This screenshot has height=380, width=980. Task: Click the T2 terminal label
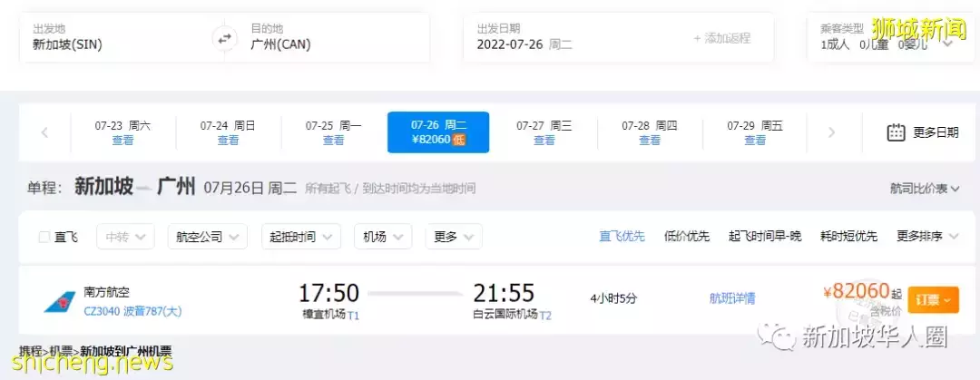[x=545, y=315]
